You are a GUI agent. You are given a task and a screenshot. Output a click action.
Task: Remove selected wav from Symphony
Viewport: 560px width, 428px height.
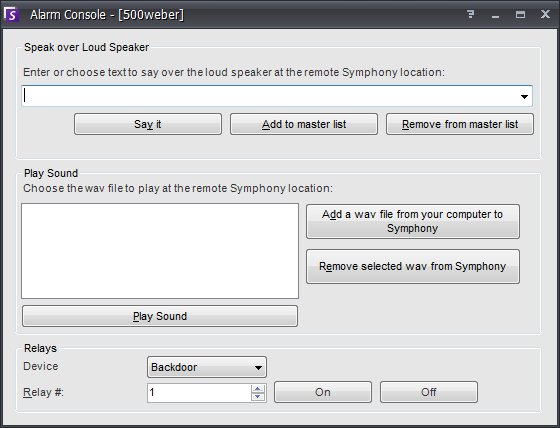[413, 266]
